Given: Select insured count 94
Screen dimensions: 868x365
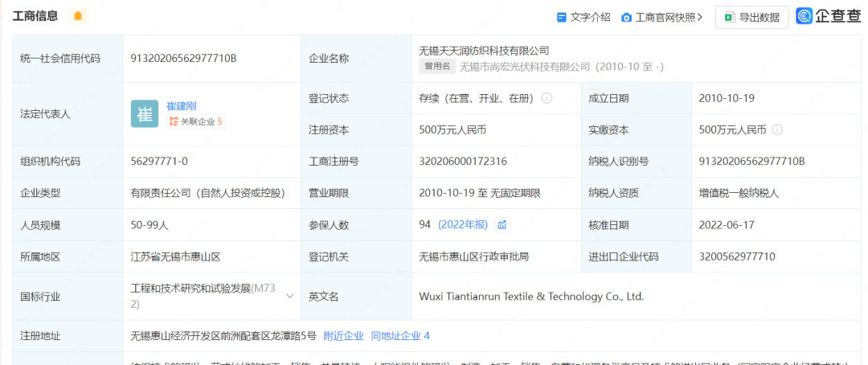Looking at the screenshot, I should pos(425,225).
